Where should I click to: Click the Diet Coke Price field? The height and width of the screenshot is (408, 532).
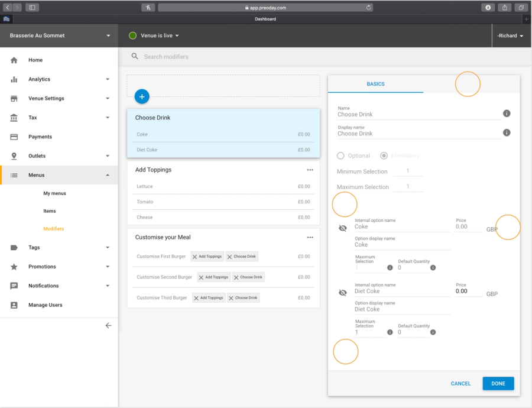469,292
